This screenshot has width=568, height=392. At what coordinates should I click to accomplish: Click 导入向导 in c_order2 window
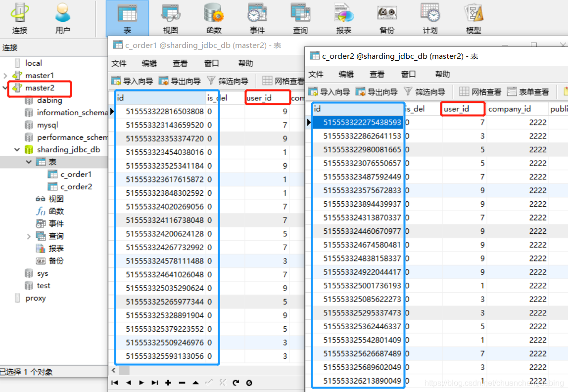329,91
